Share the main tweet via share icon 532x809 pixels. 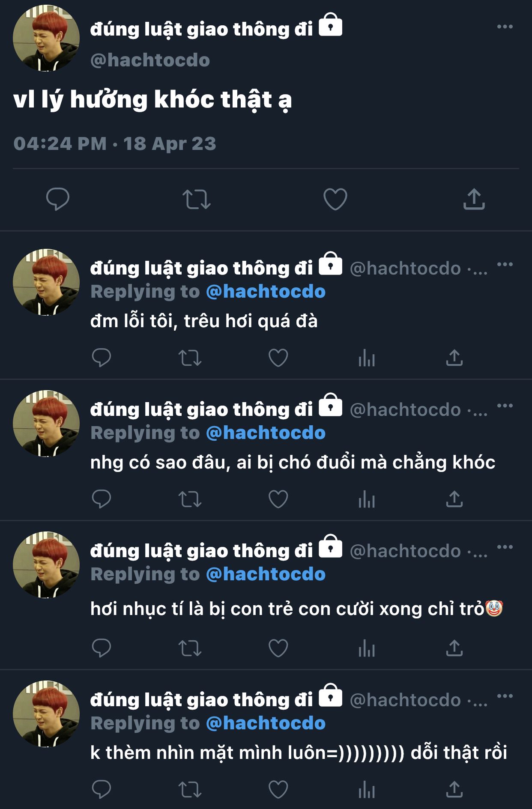(474, 199)
